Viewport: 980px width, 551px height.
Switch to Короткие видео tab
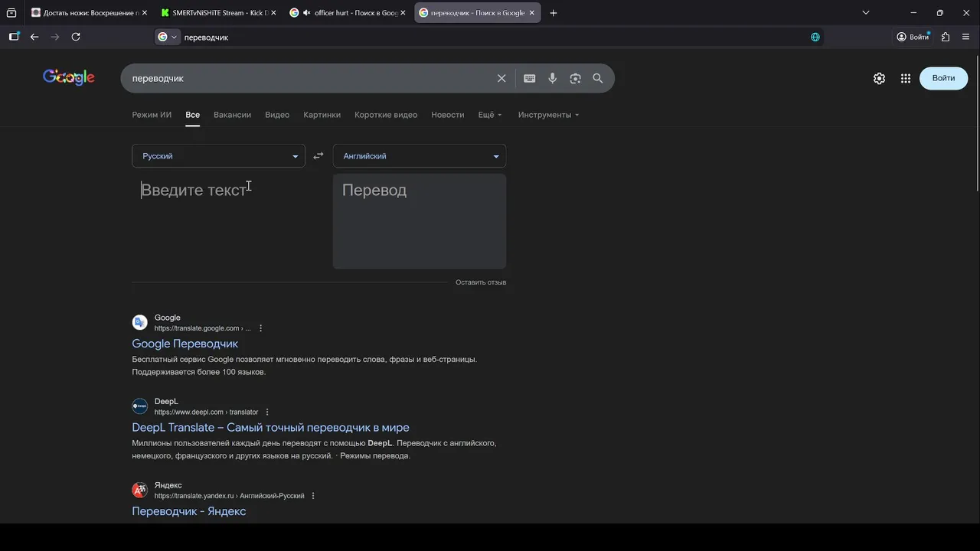click(x=386, y=115)
